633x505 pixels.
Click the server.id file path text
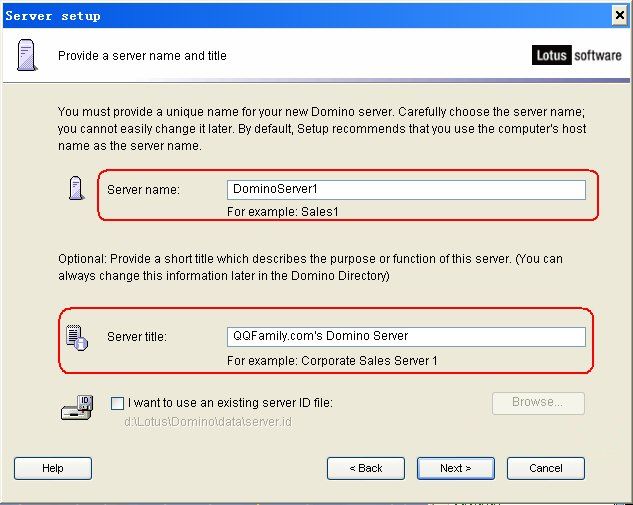pos(208,422)
